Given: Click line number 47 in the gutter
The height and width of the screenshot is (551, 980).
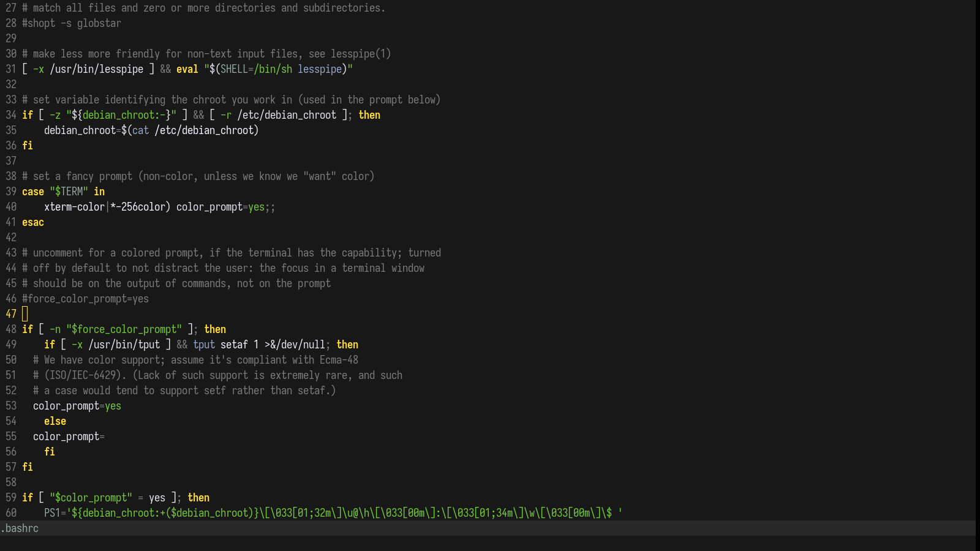Looking at the screenshot, I should pyautogui.click(x=11, y=314).
